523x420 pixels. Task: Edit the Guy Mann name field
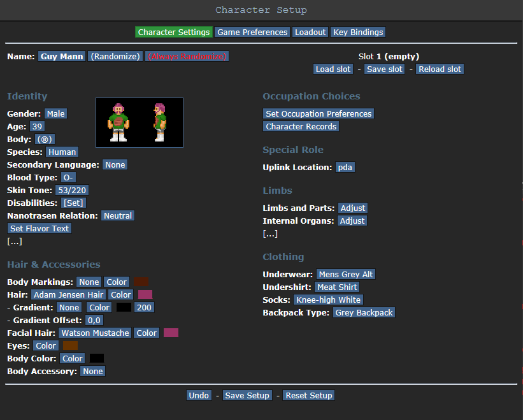point(62,56)
